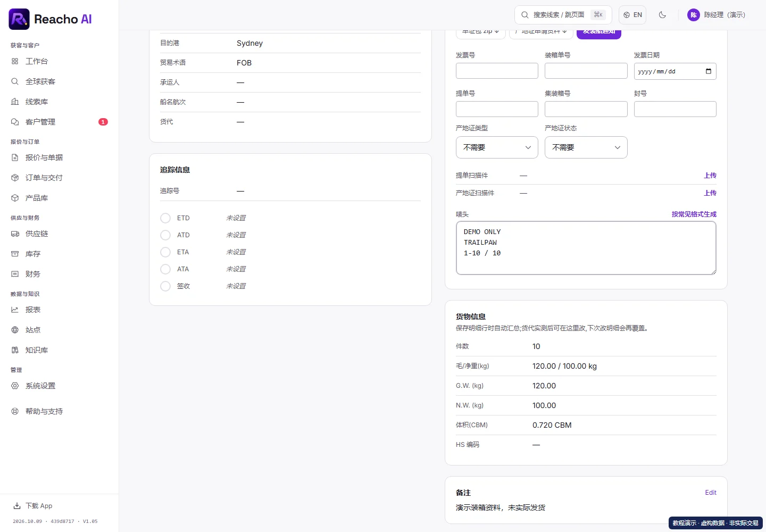Navigate to 报价与单据

coord(59,157)
